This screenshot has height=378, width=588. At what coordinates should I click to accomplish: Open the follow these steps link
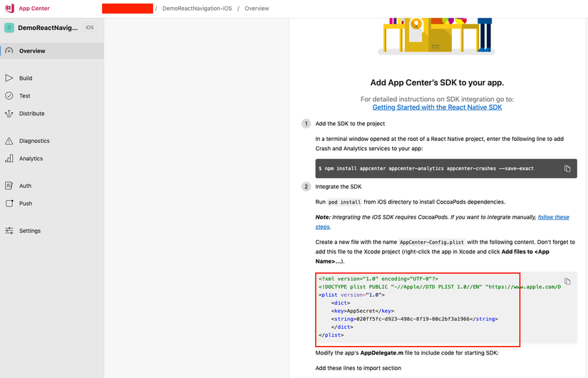pos(554,217)
